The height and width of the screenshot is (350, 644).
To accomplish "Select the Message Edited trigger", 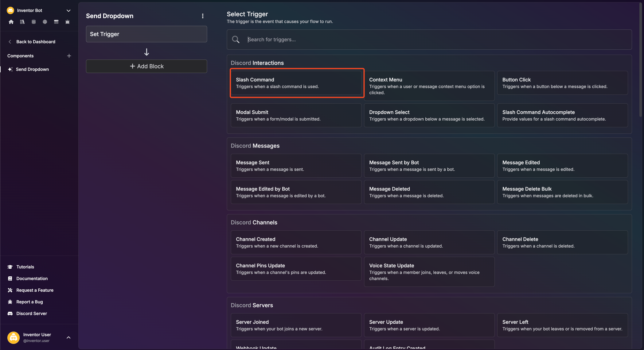I will 563,166.
